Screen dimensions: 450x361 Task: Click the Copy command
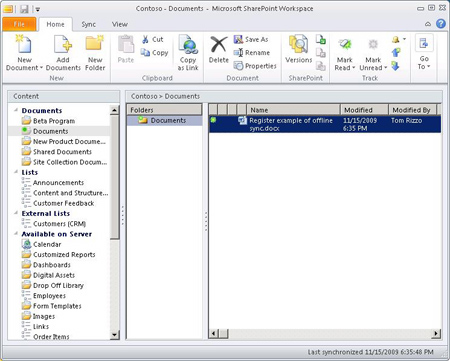point(154,53)
